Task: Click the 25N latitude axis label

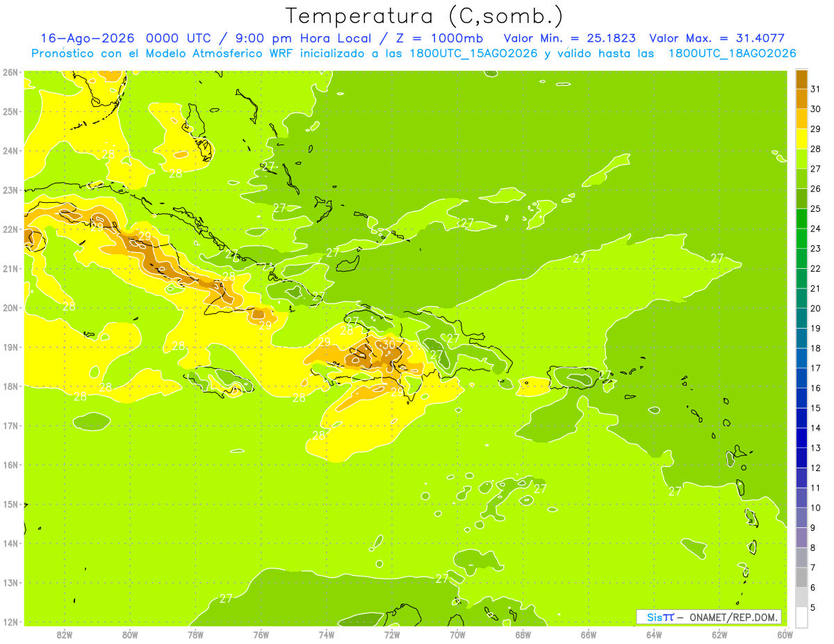Action: click(x=10, y=111)
